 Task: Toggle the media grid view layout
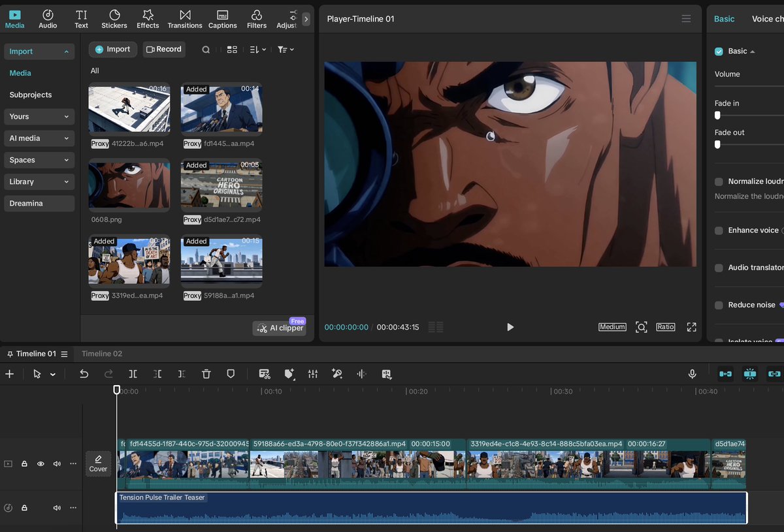(x=232, y=50)
